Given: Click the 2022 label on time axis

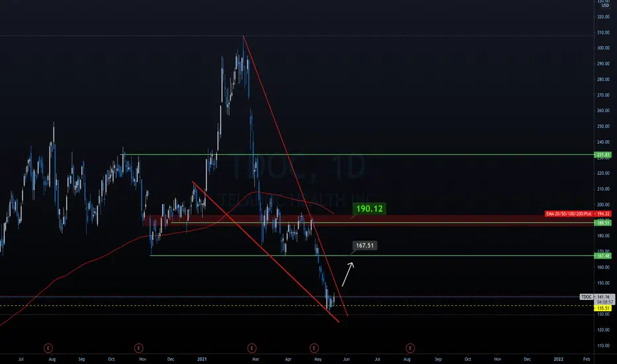Looking at the screenshot, I should (558, 359).
